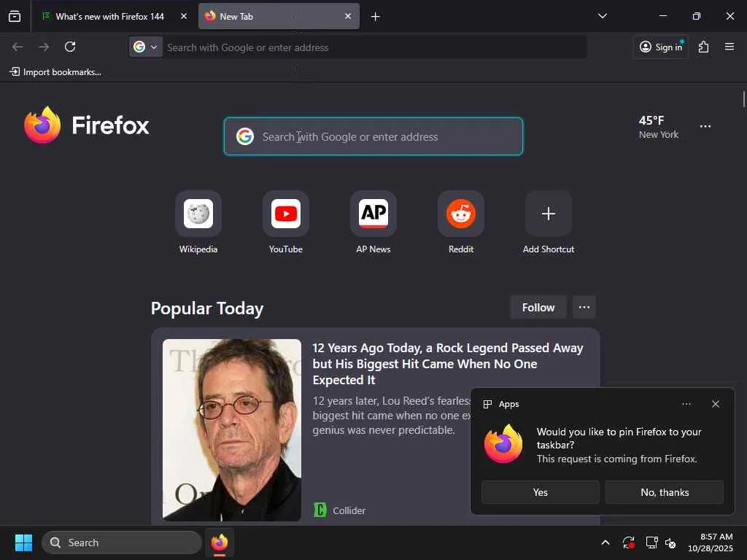Open the Firefox application hamburger menu
The height and width of the screenshot is (560, 747).
click(x=729, y=47)
